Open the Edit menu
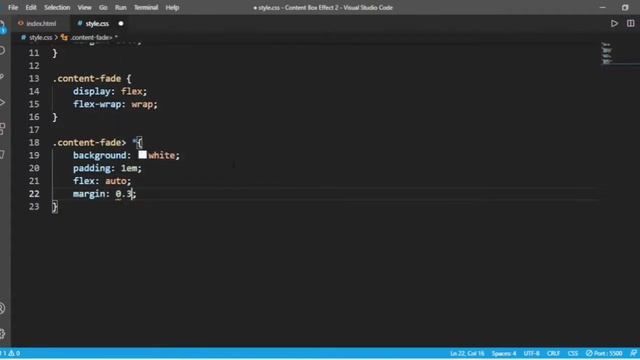The width and height of the screenshot is (640, 360). click(x=31, y=8)
